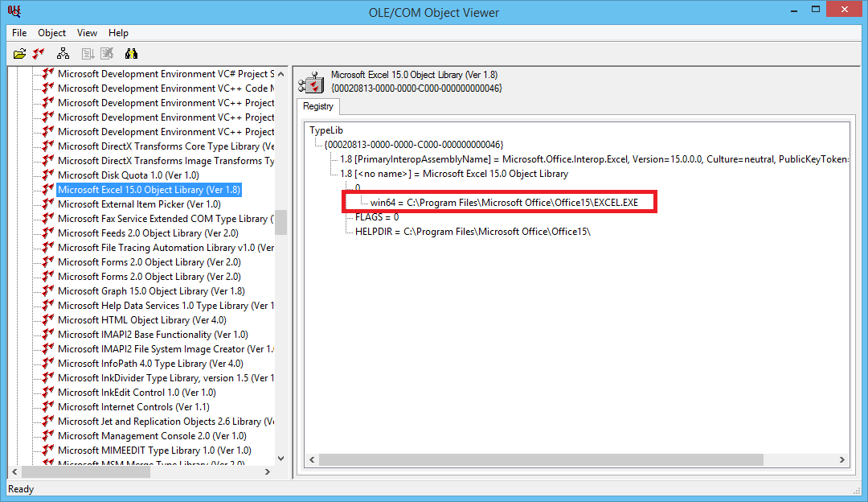Click the icon beside DirectX Transforms Core Type Library
Image resolution: width=868 pixels, height=502 pixels.
pyautogui.click(x=48, y=146)
